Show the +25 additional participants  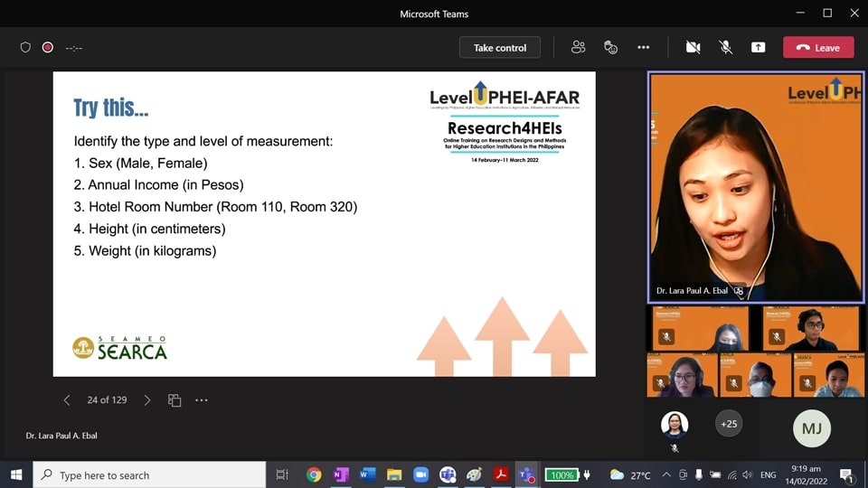(729, 424)
